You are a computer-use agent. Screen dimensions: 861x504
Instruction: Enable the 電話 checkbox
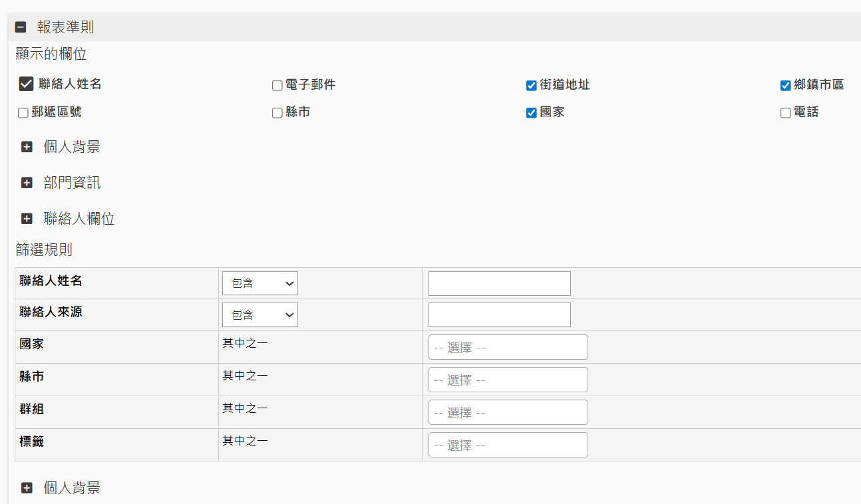[x=785, y=113]
